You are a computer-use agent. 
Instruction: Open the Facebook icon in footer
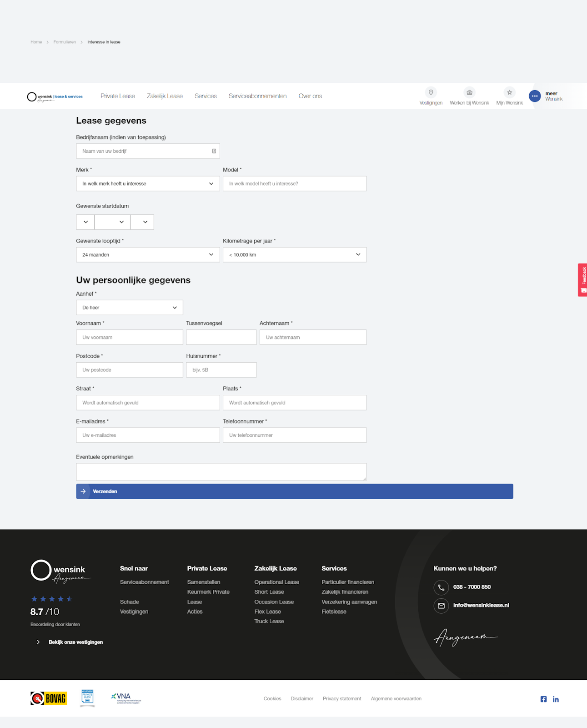(543, 699)
